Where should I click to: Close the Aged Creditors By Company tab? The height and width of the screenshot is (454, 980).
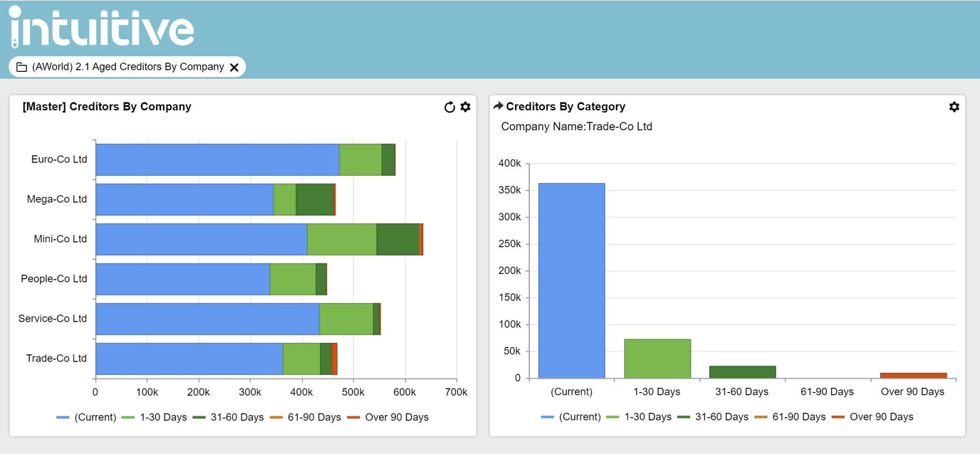(234, 67)
